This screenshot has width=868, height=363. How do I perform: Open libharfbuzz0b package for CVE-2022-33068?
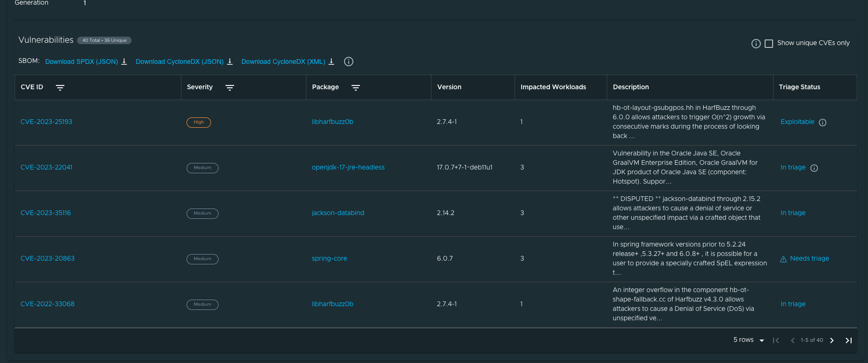point(332,304)
